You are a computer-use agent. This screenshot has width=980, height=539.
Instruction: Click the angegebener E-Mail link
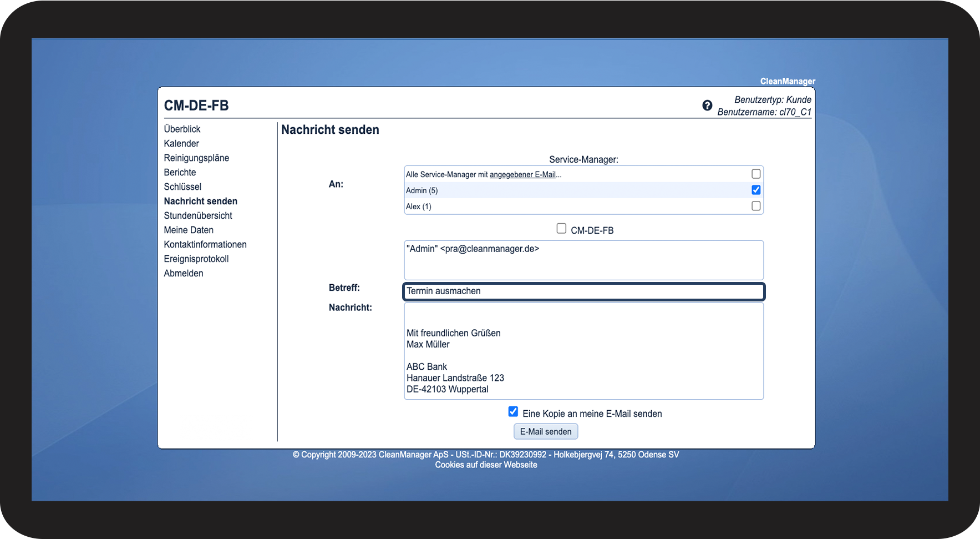[x=522, y=174]
